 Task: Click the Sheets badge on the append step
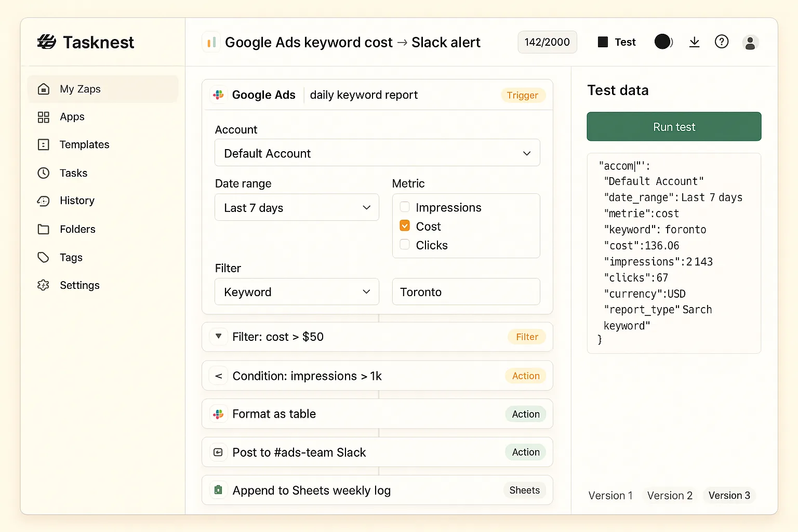click(524, 490)
